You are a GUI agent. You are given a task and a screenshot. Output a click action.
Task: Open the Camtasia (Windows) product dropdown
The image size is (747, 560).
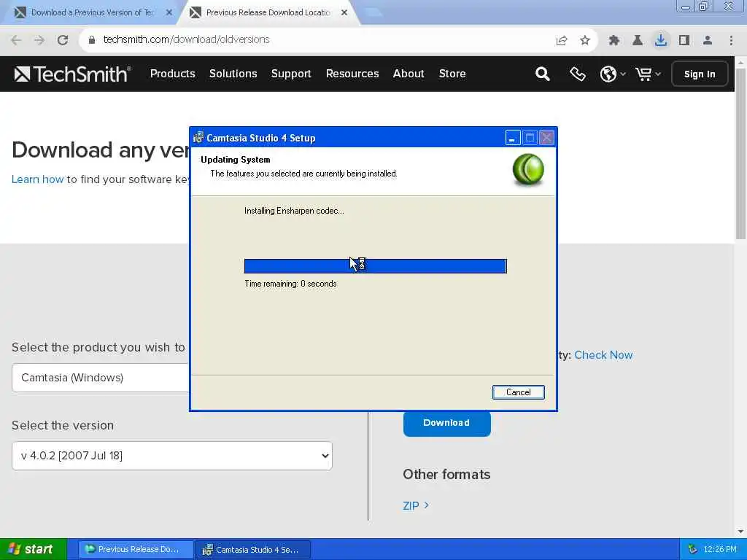(101, 378)
